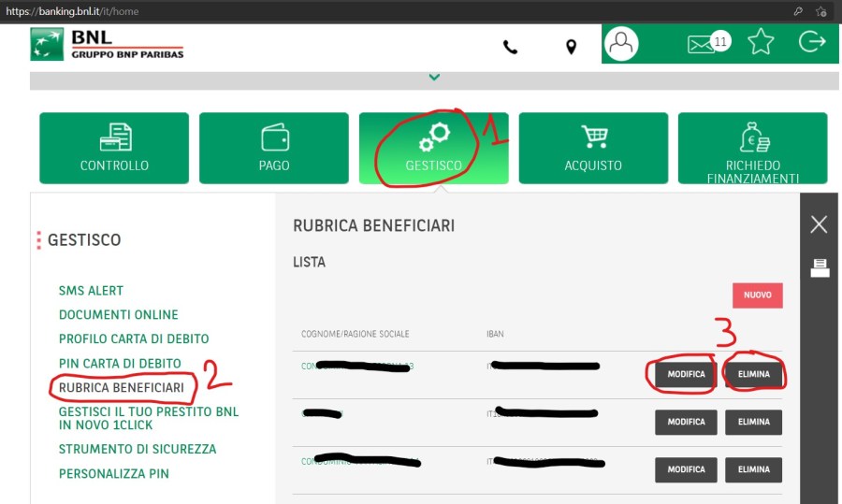Open the Acquisto shopping cart tile

click(593, 148)
